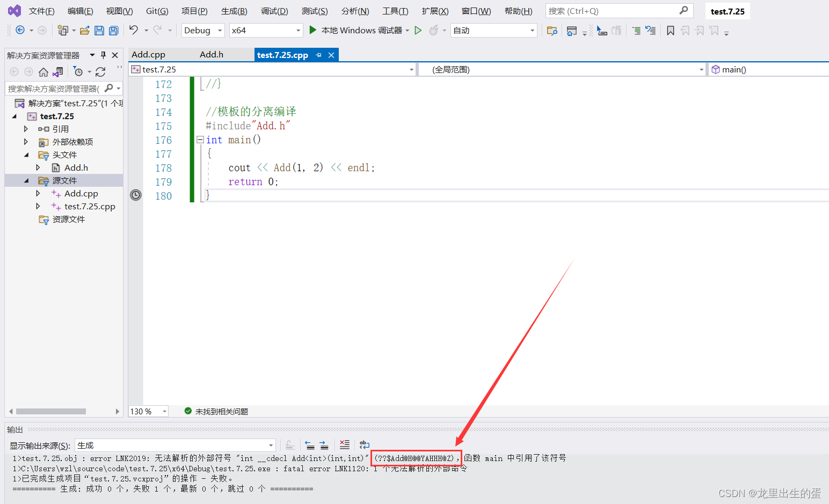Click the pending changes filter clock icon

click(x=78, y=72)
